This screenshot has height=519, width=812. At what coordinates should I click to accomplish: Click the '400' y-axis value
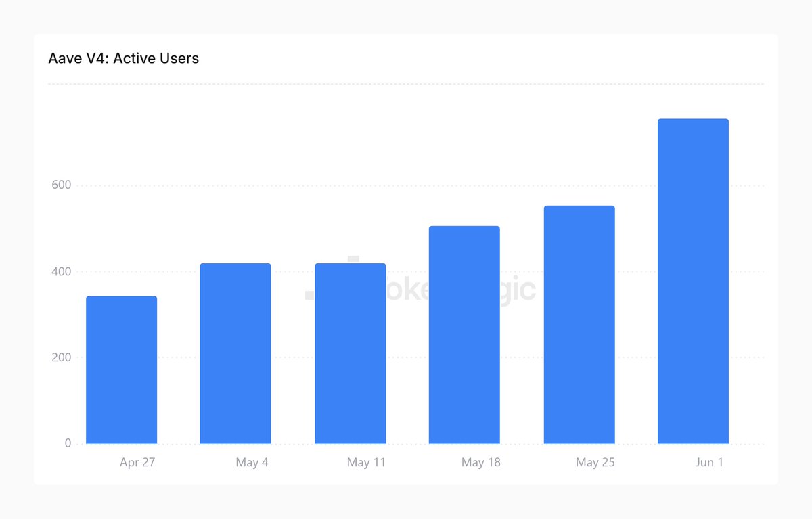62,271
